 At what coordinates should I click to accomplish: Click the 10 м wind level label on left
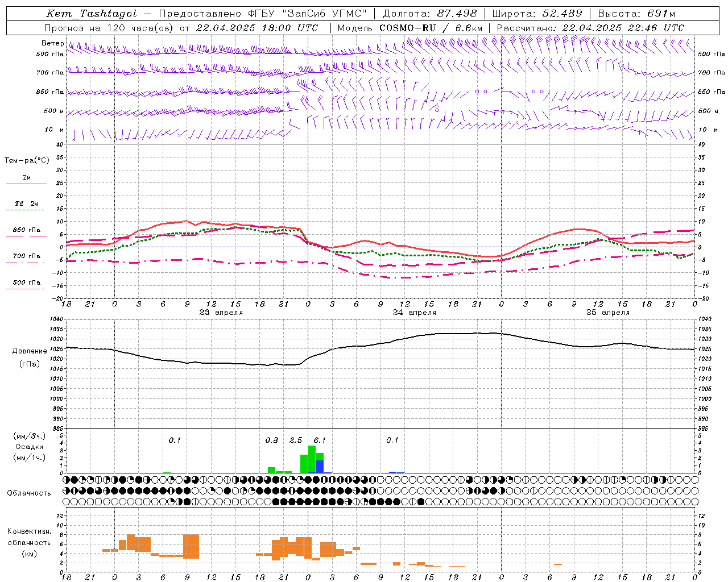[55, 130]
